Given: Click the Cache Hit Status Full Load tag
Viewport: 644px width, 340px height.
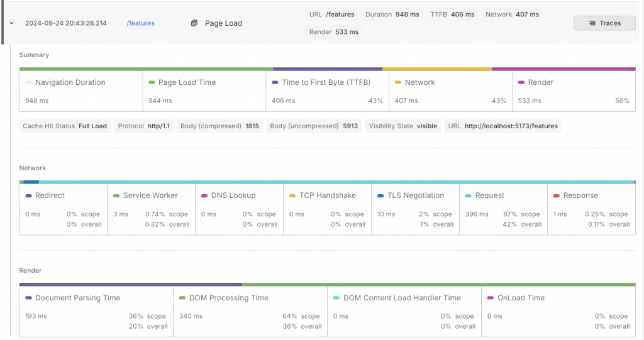Looking at the screenshot, I should 65,126.
